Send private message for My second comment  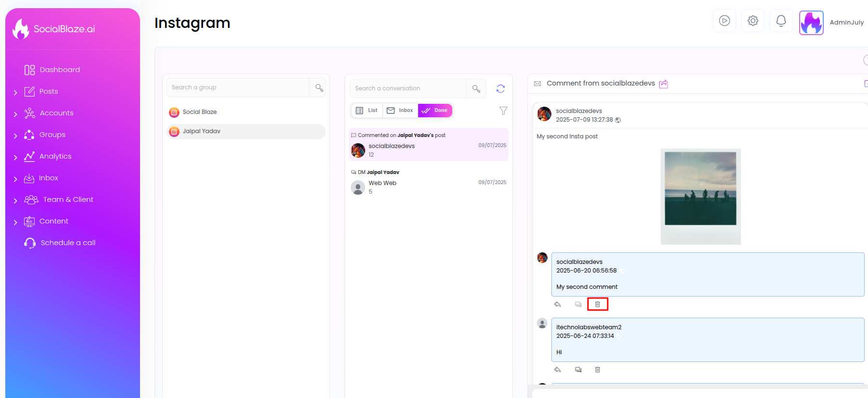(578, 304)
